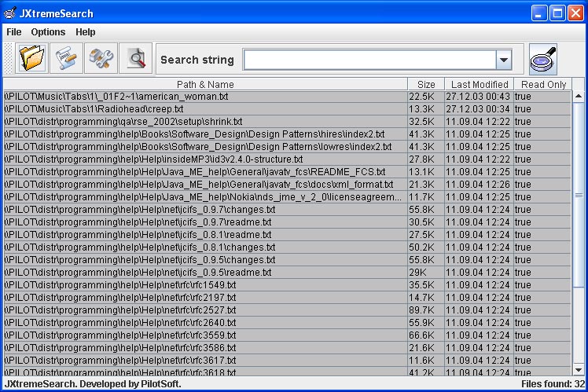Minimize the JXtremeSearch window
This screenshot has width=588, height=392.
pyautogui.click(x=539, y=13)
